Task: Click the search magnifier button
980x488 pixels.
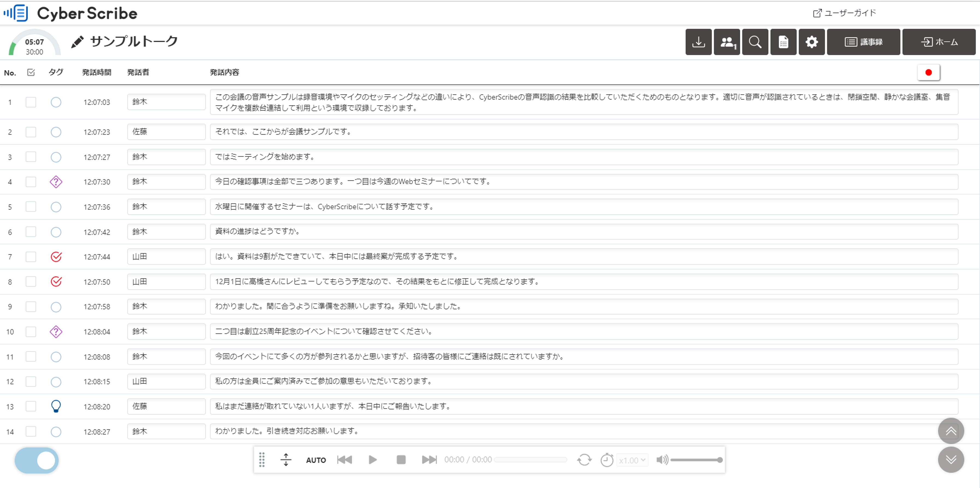Action: click(x=755, y=42)
